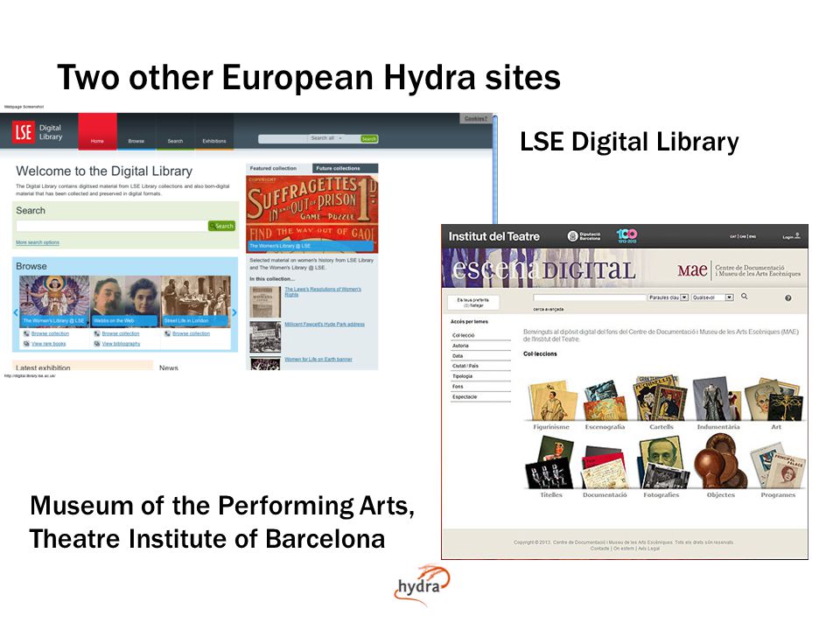Focus the main Search text field on LSE page
This screenshot has height=630, width=840.
(111, 226)
